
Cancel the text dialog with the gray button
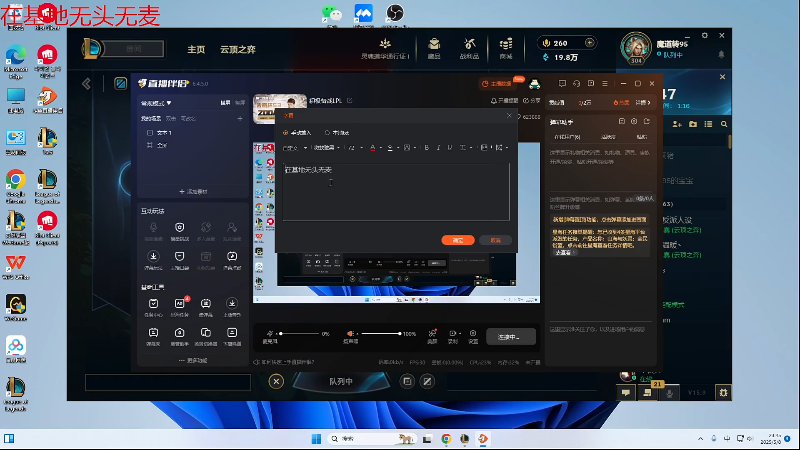point(495,240)
